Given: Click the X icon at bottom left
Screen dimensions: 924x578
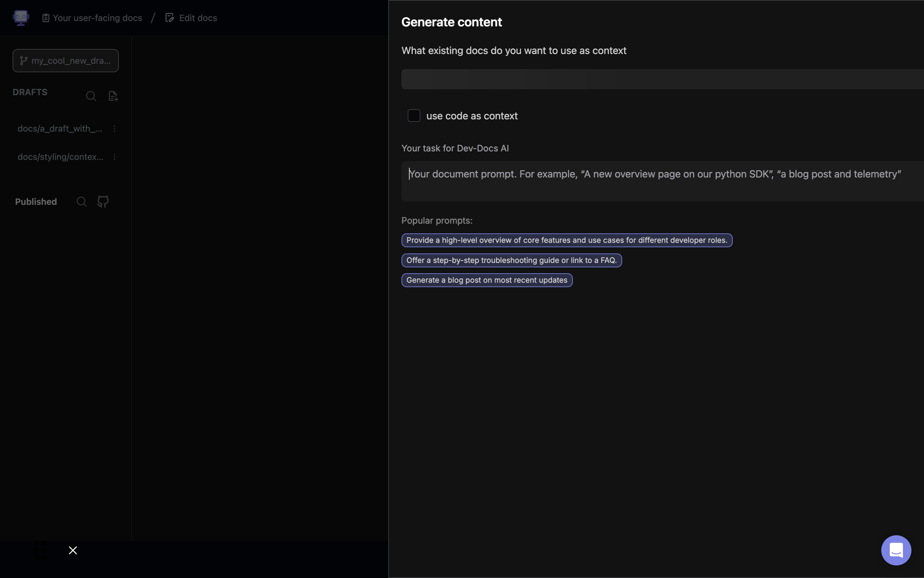Looking at the screenshot, I should point(73,550).
